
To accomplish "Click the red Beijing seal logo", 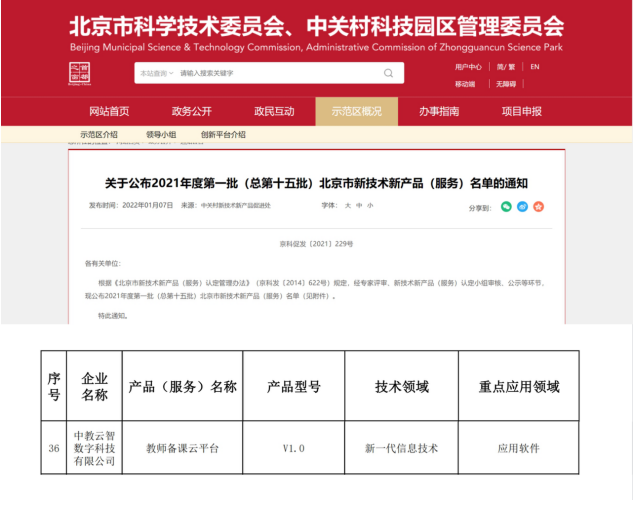I will point(79,74).
